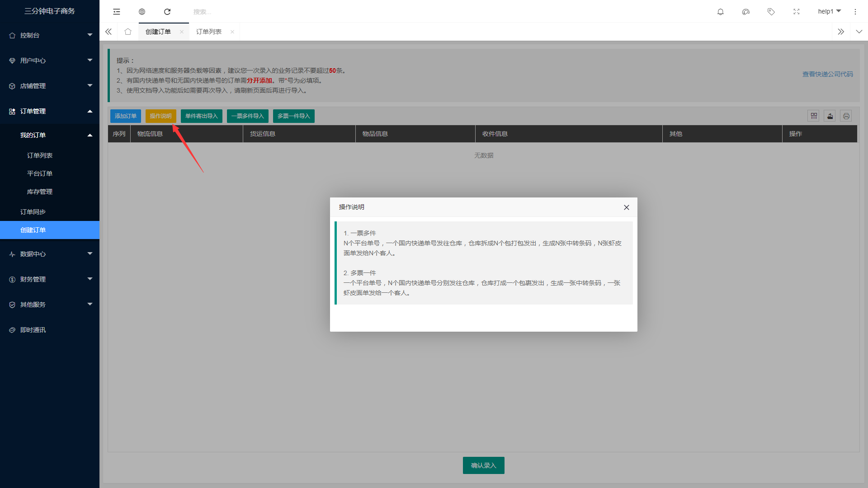Screen dimensions: 868x488
Task: Open the 查看快递公司代码 link
Action: [827, 74]
